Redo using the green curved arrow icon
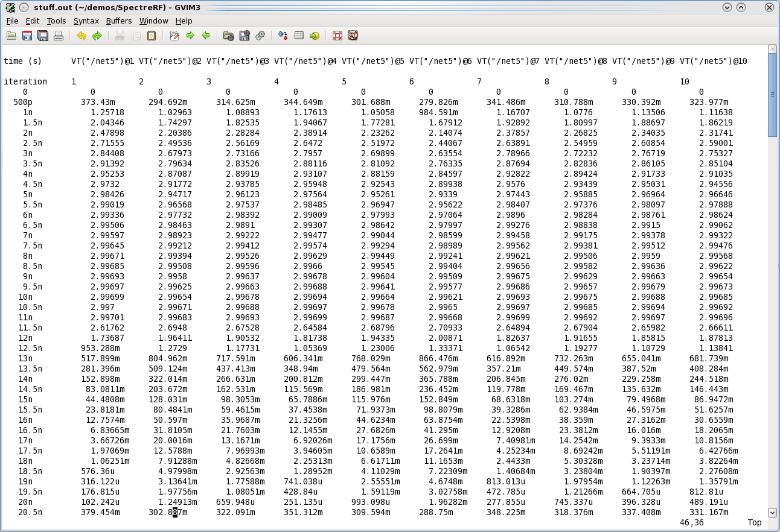The width and height of the screenshot is (780, 532). click(x=97, y=36)
